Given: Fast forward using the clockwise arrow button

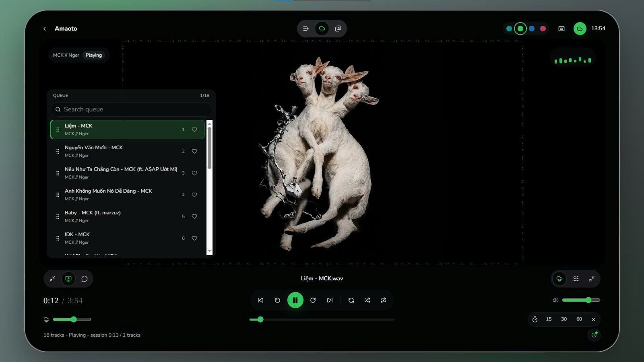Looking at the screenshot, I should [x=313, y=300].
